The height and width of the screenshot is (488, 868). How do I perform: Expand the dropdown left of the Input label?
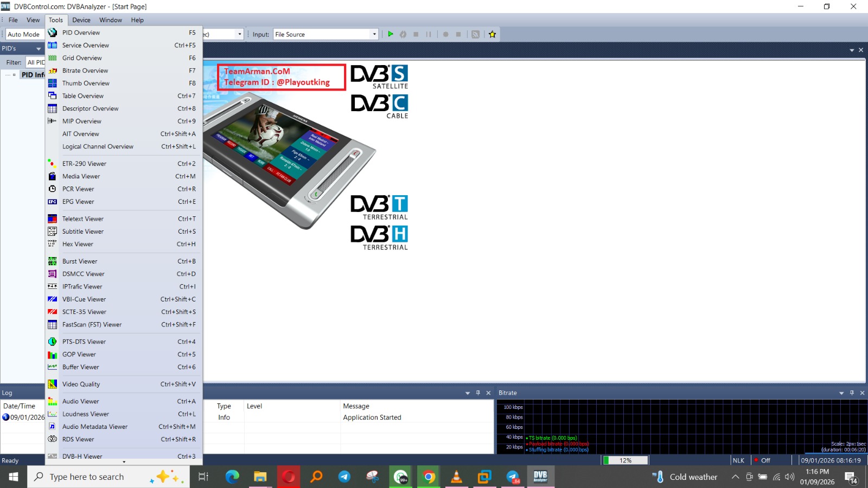[239, 34]
